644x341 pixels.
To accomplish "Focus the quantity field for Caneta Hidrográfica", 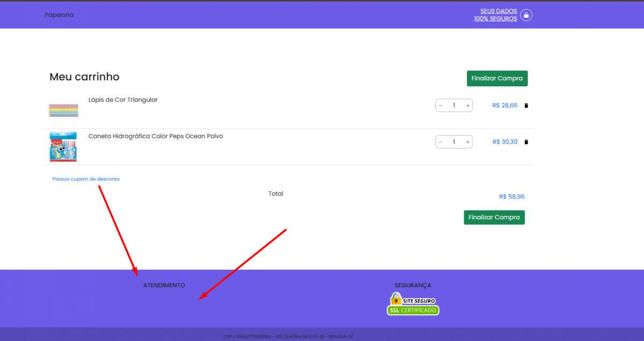I will [454, 142].
